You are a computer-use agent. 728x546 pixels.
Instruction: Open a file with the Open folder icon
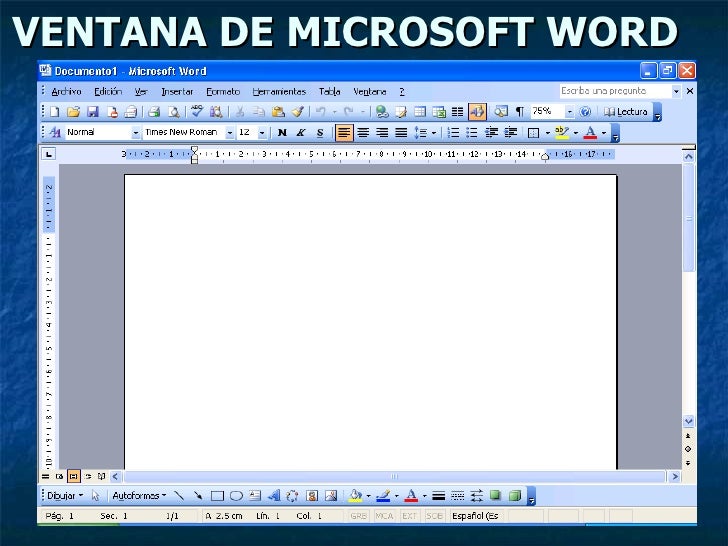73,112
